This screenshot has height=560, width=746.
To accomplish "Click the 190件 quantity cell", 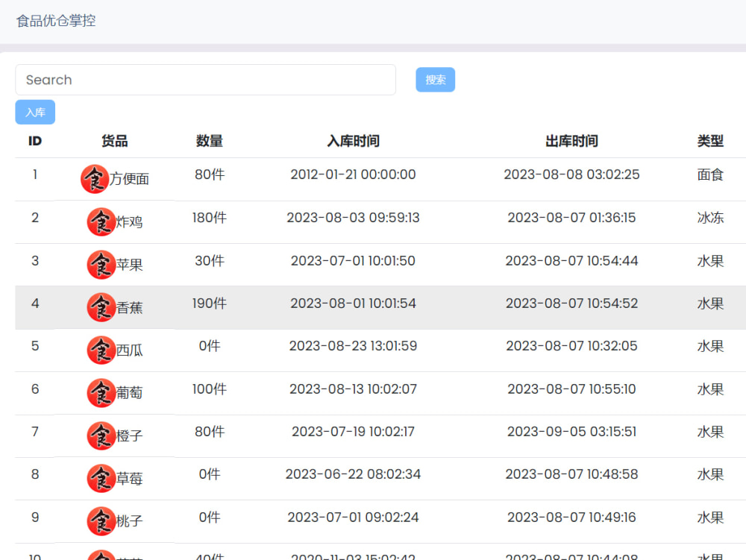I will tap(210, 303).
